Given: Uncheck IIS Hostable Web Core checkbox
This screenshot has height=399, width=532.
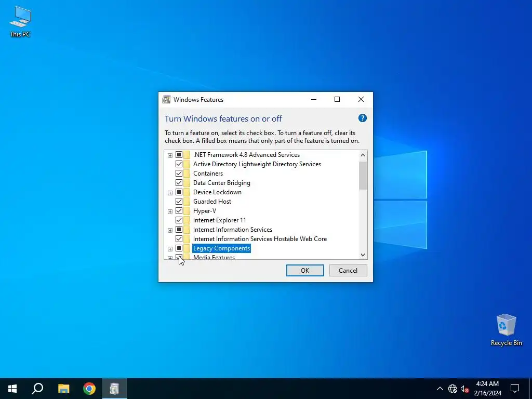Looking at the screenshot, I should pyautogui.click(x=179, y=239).
